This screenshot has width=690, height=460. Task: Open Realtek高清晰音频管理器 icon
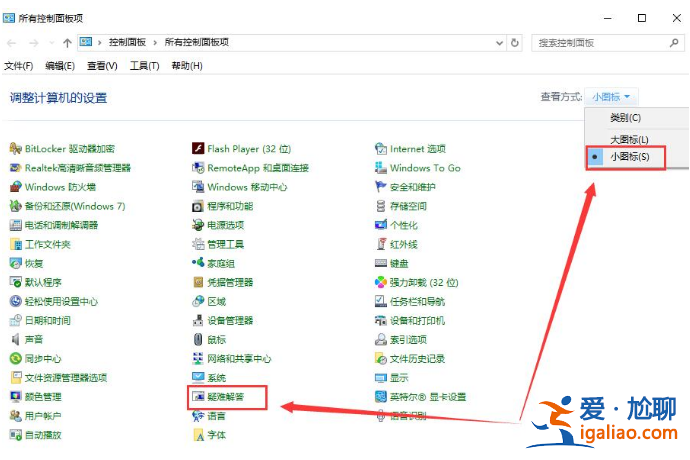[x=15, y=168]
